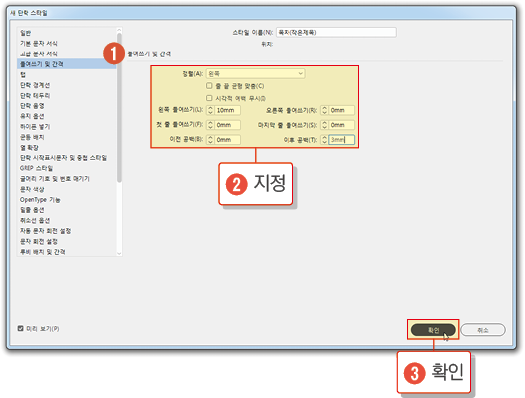Select 취소선 옵션 in the list

[x=35, y=220]
